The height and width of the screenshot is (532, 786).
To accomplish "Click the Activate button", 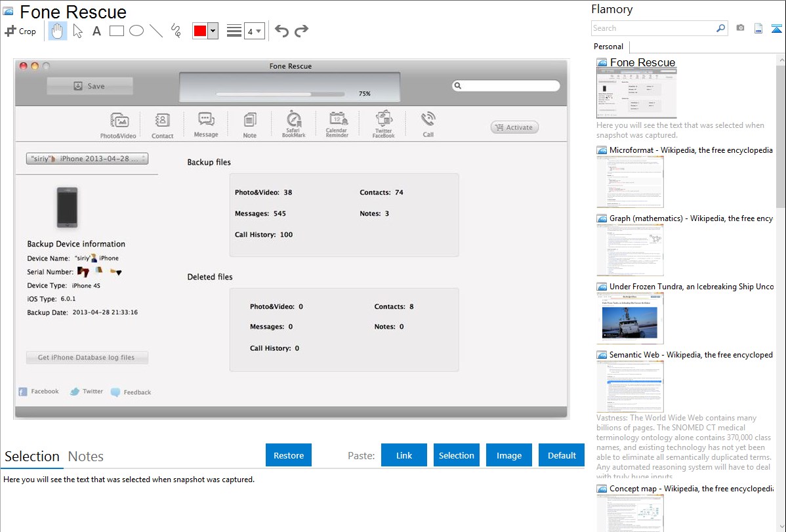I will click(x=515, y=127).
